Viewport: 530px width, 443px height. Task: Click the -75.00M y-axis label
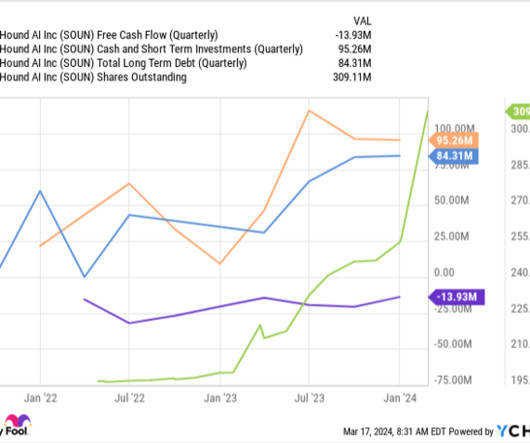[453, 380]
